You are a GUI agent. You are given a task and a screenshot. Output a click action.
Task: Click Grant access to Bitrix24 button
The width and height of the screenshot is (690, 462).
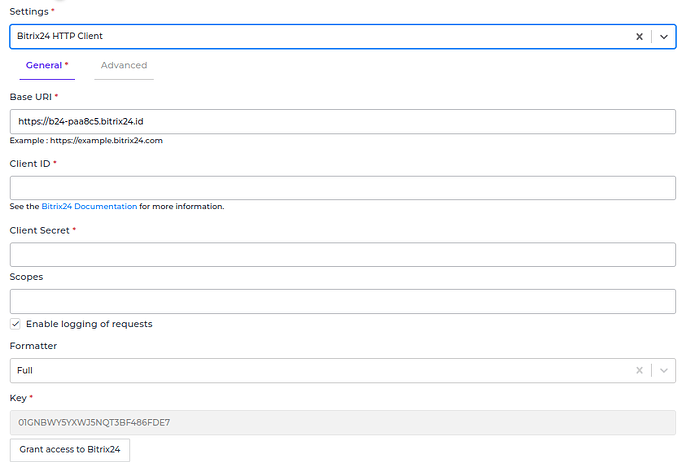pos(70,450)
